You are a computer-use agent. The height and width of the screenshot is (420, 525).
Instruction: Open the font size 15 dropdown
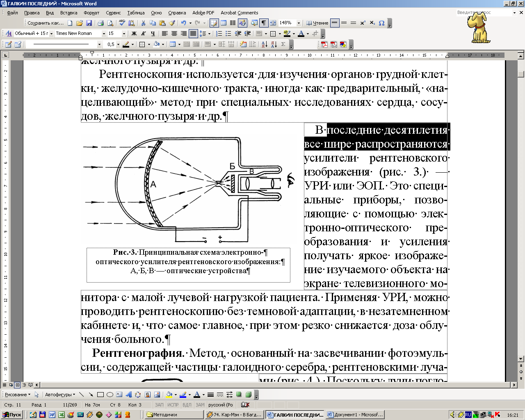click(124, 33)
